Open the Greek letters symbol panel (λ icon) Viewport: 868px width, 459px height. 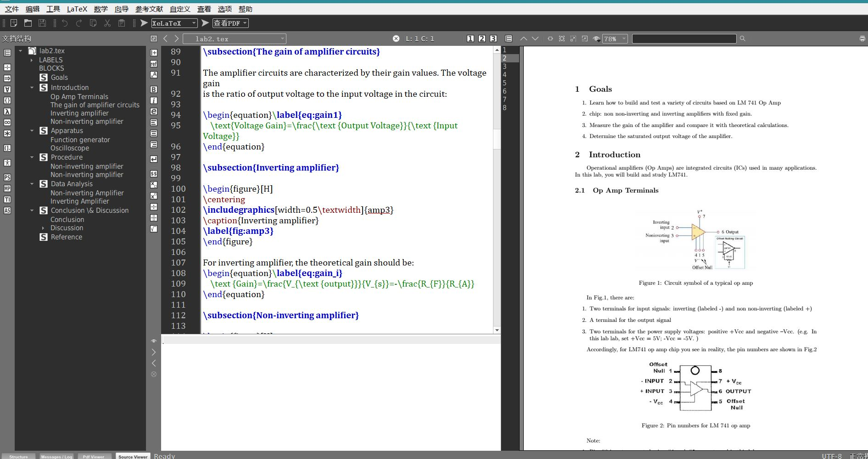7,111
